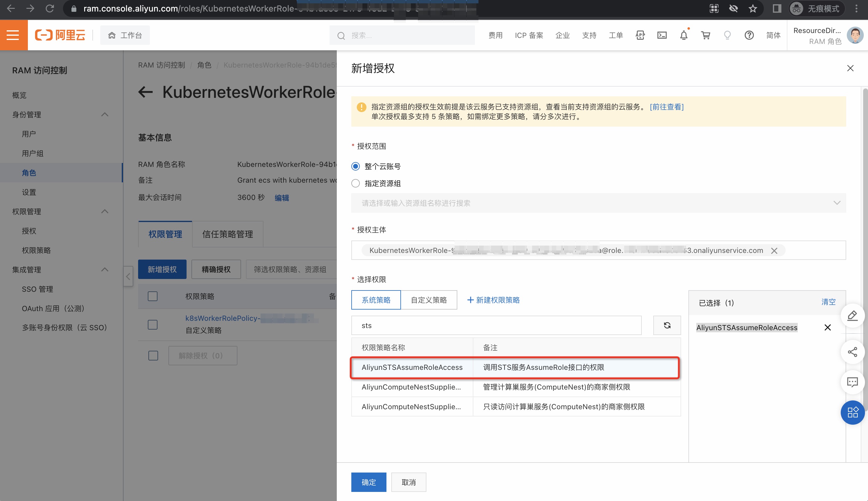Tick the checkbox next to 解除授权

[x=153, y=355]
